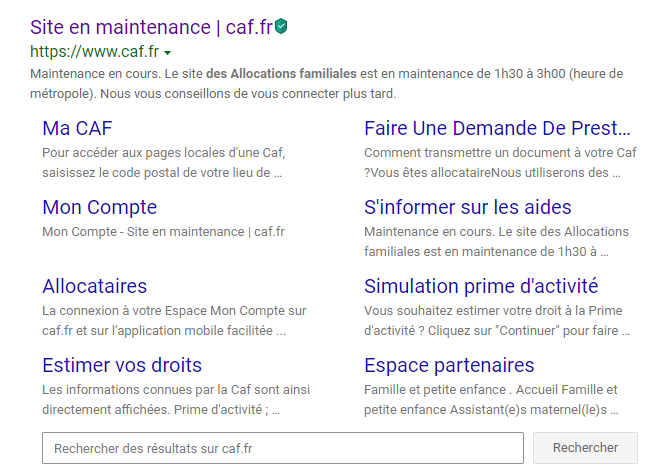Click the Rechercher button
This screenshot has width=660, height=473.
[x=585, y=448]
